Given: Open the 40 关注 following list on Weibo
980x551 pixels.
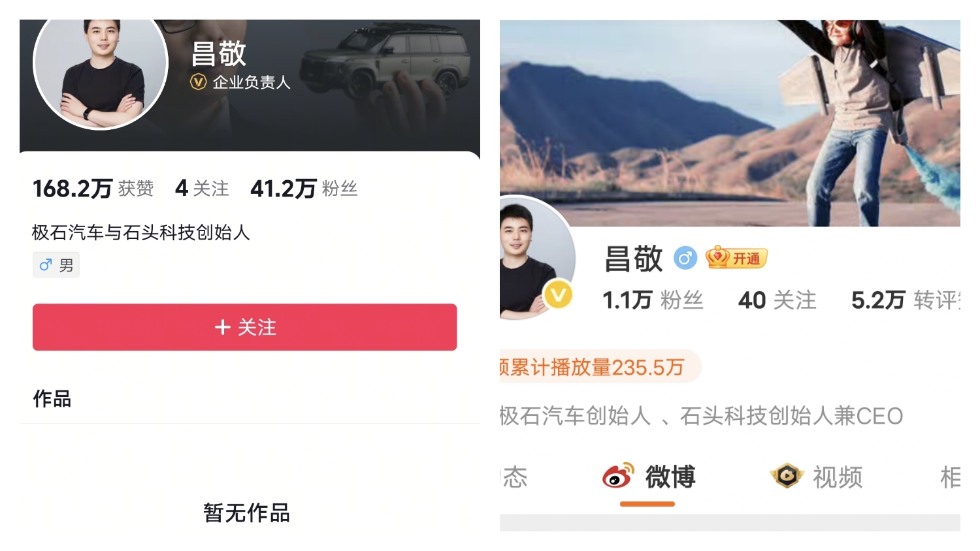Looking at the screenshot, I should 777,300.
